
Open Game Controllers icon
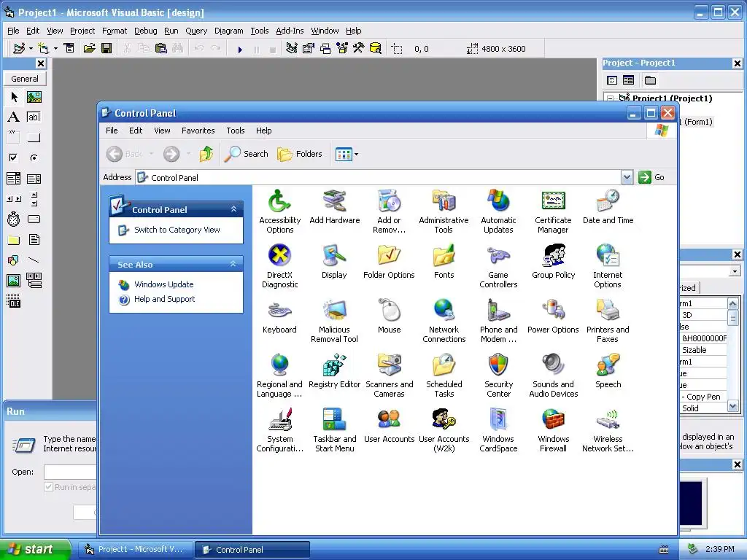(x=498, y=266)
